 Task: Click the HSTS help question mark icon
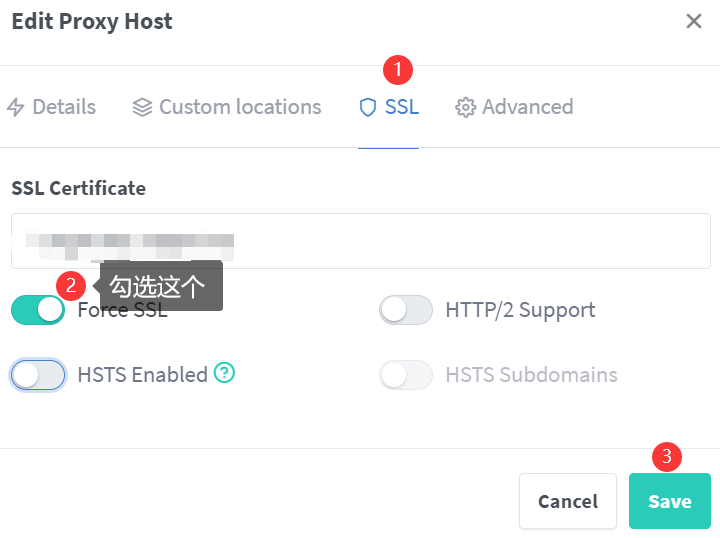click(x=225, y=373)
